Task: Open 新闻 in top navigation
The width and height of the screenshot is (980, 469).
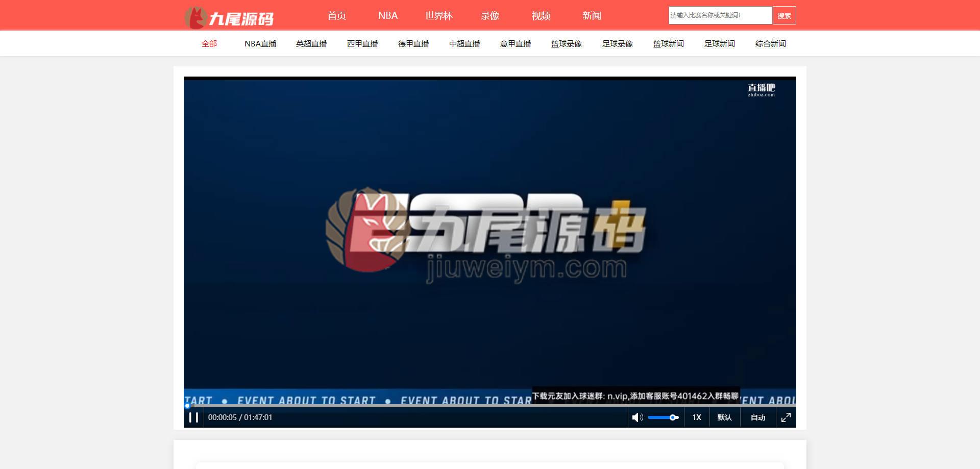Action: coord(592,16)
